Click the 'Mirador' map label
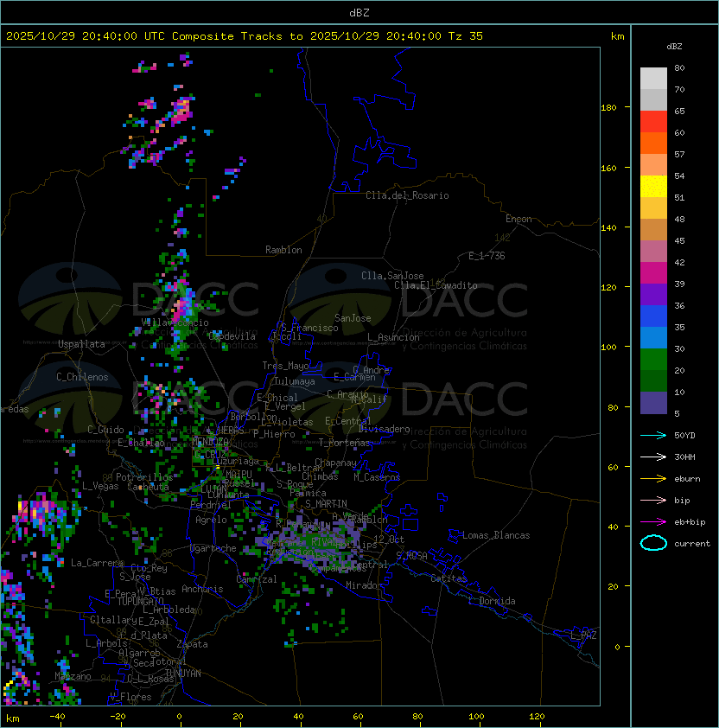Image resolution: width=719 pixels, height=728 pixels. pos(364,585)
